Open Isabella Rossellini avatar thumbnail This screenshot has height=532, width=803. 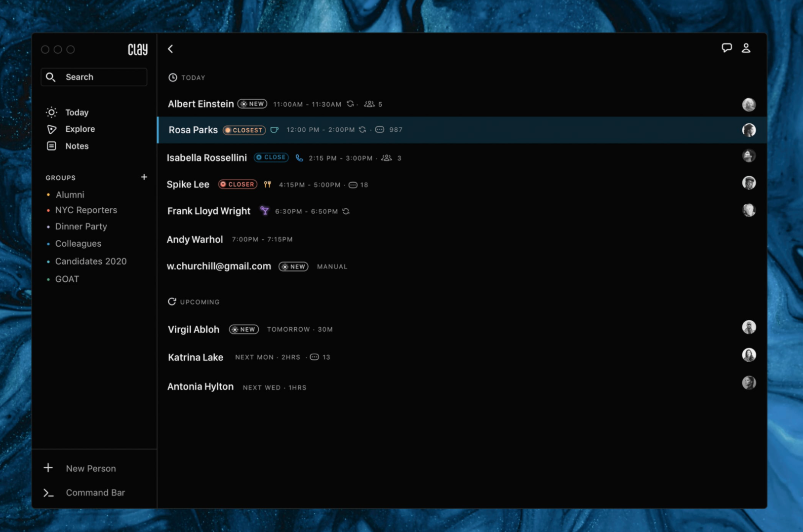(749, 156)
